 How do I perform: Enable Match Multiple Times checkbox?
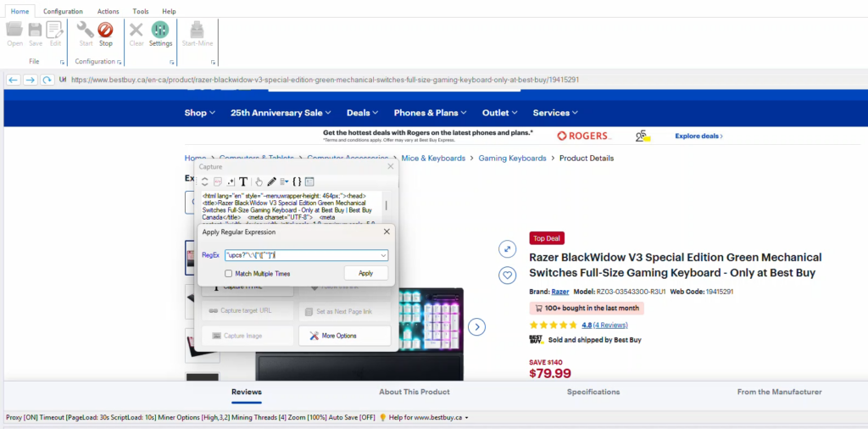point(228,274)
